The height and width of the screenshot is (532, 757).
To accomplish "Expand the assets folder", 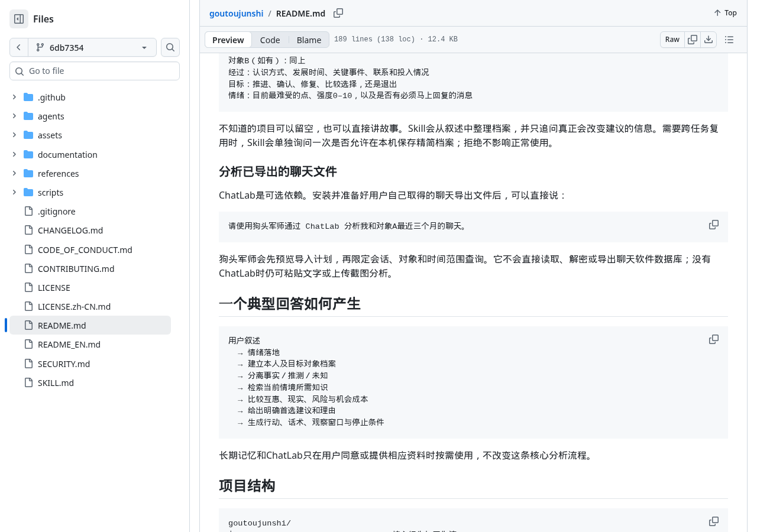I will (14, 135).
